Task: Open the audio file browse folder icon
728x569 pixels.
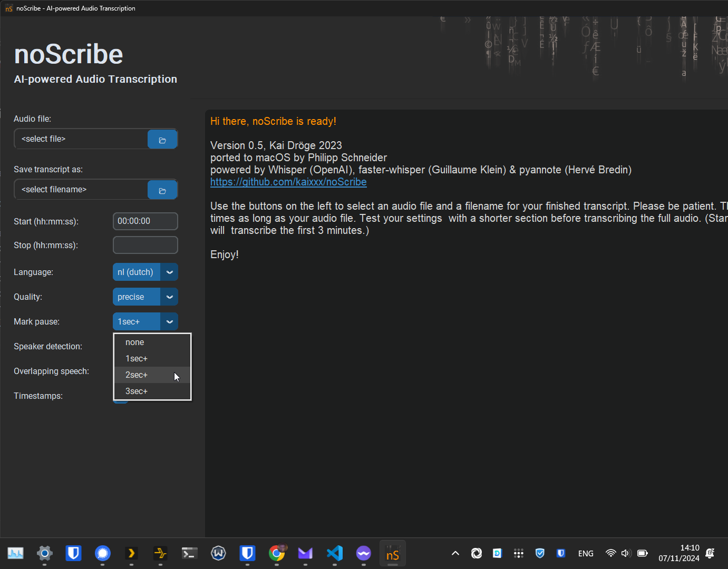Action: pyautogui.click(x=162, y=140)
